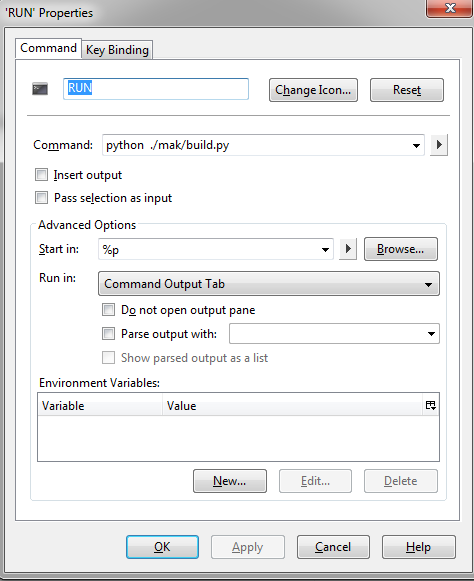Open the Start in shortcut arrow menu

[348, 249]
